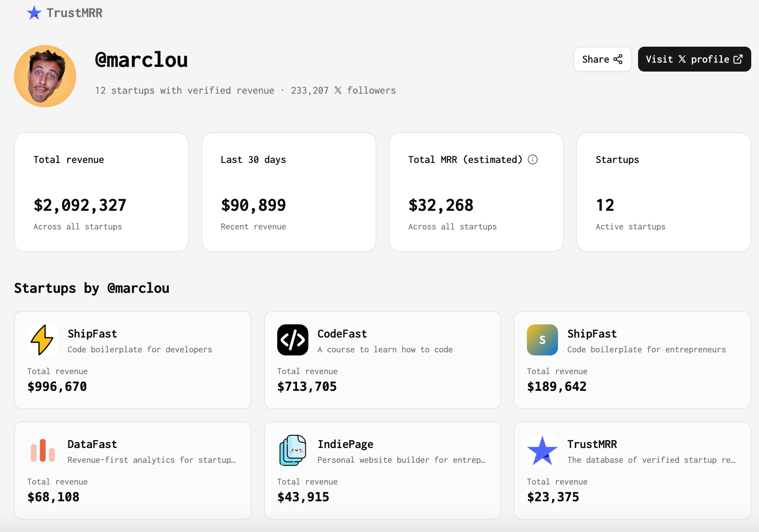Open the ShipFast for developers description
This screenshot has width=759, height=532.
pyautogui.click(x=140, y=350)
